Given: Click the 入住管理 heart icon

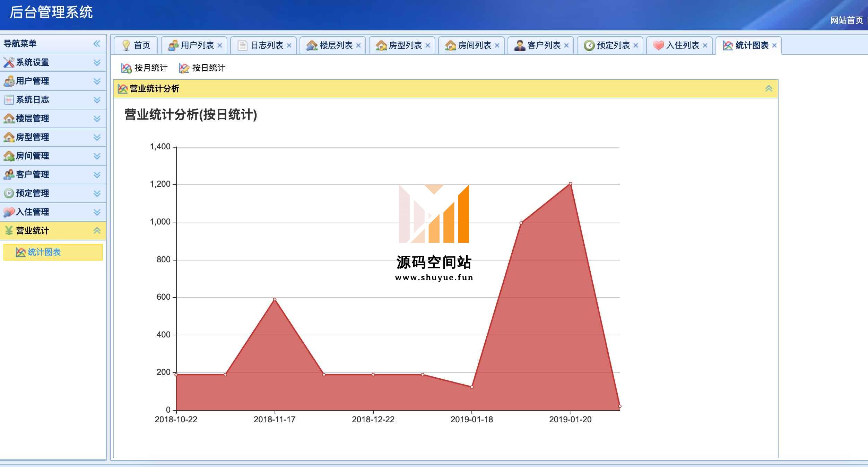Looking at the screenshot, I should click(9, 212).
